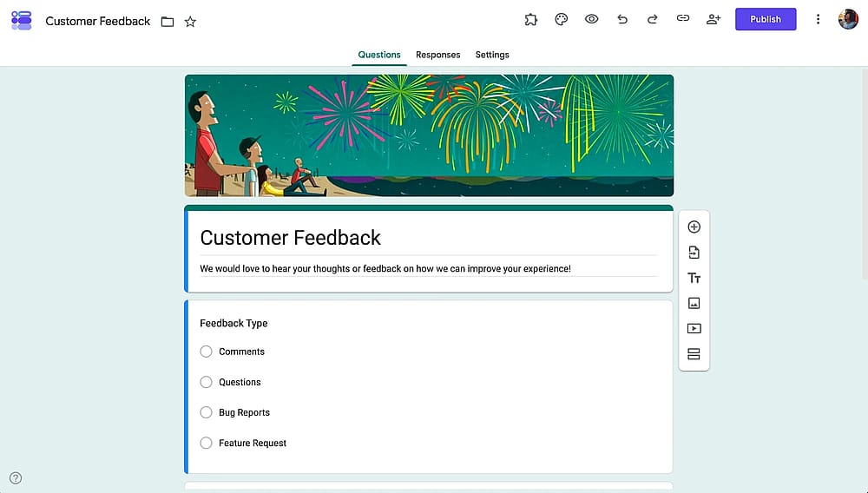This screenshot has width=868, height=493.
Task: Select the Comments radio option
Action: click(x=206, y=352)
